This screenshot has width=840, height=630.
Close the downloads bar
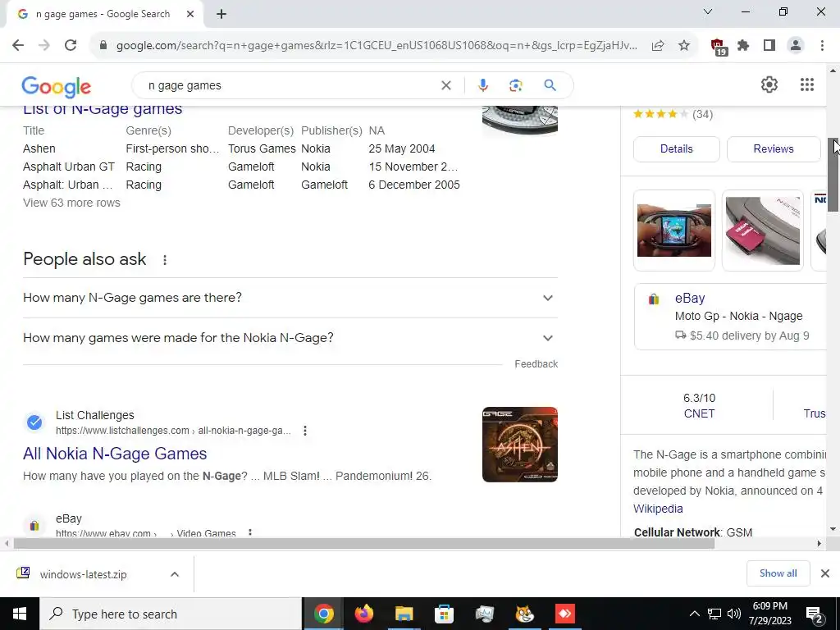coord(825,573)
